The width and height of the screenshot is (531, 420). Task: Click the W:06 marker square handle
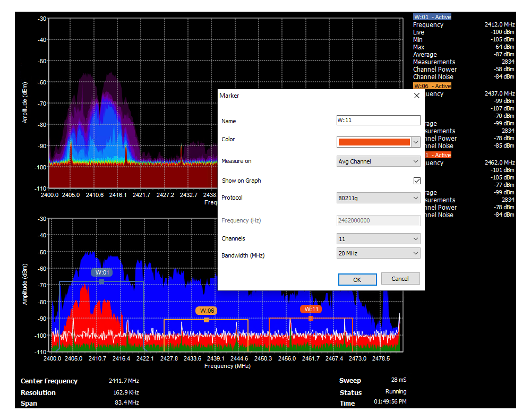click(206, 320)
